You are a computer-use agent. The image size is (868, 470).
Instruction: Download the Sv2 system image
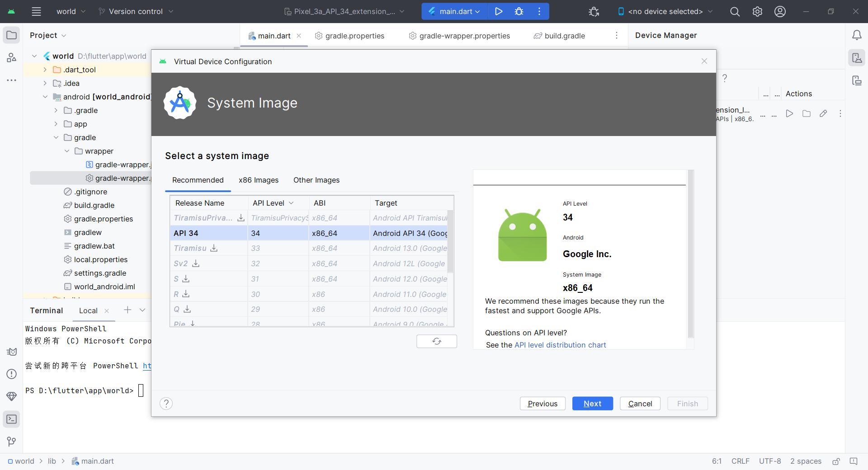196,263
